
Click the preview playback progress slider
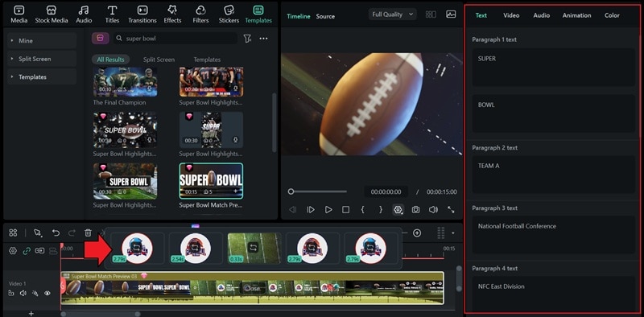(317, 191)
